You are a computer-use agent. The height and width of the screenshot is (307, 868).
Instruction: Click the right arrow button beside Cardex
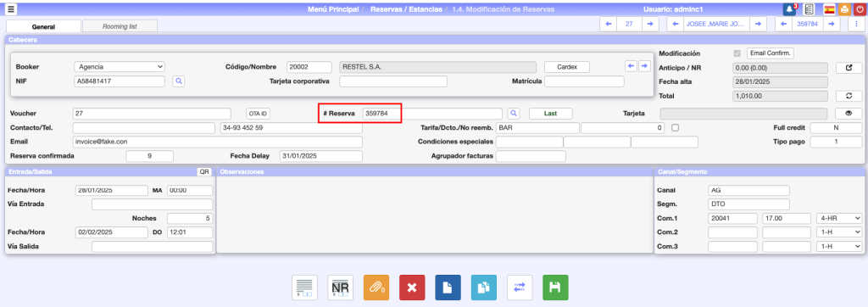tap(644, 66)
